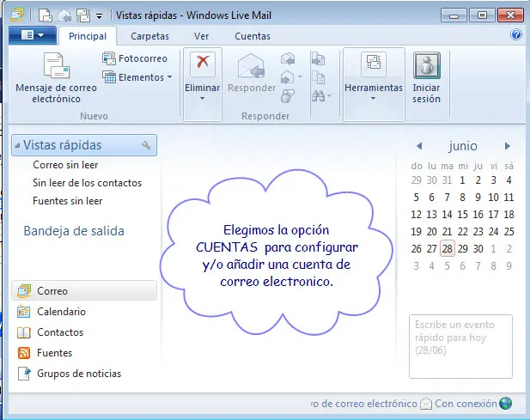Open the Correo section
Viewport: 530px width, 420px height.
[x=84, y=291]
